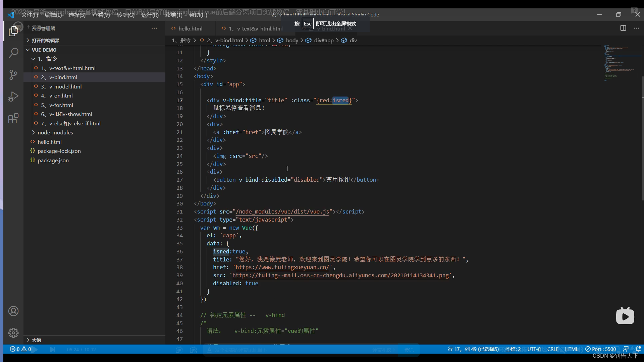Switch to the 1、v-text&v-html.html tab
Viewport: 644px width, 362px height.
(x=255, y=28)
